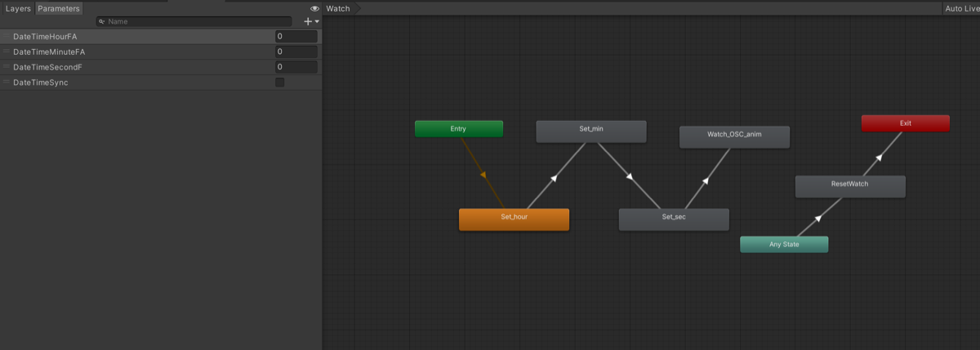The image size is (980, 350).
Task: Switch to the Layers tab
Action: pos(18,8)
